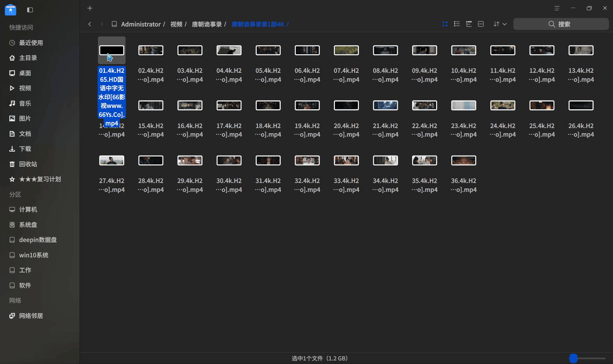Select the 02.4k.H2 video thumbnail
The image size is (613, 364).
pyautogui.click(x=151, y=50)
